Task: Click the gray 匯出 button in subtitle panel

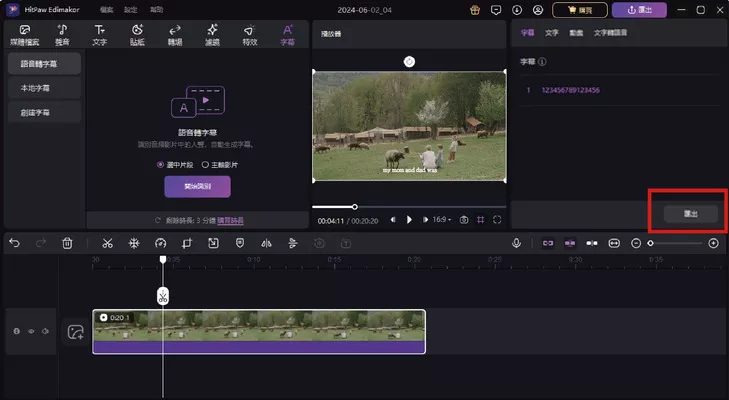Action: (x=690, y=213)
